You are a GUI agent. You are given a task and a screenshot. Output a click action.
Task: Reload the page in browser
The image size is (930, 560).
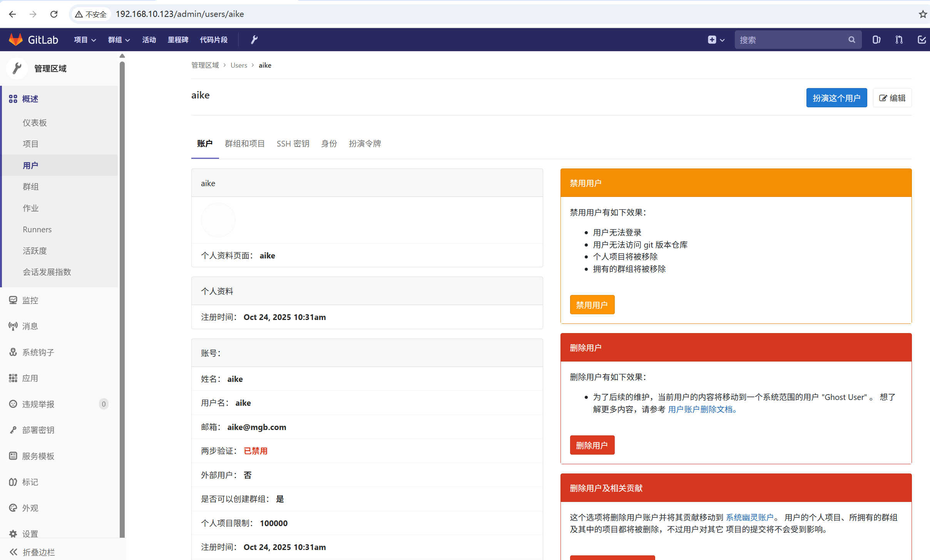(x=54, y=14)
